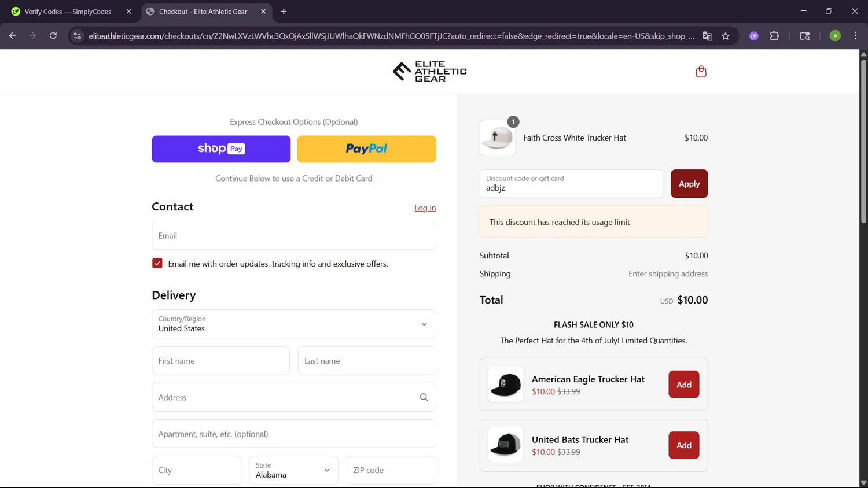Click the browser back arrow
868x488 pixels.
[13, 36]
